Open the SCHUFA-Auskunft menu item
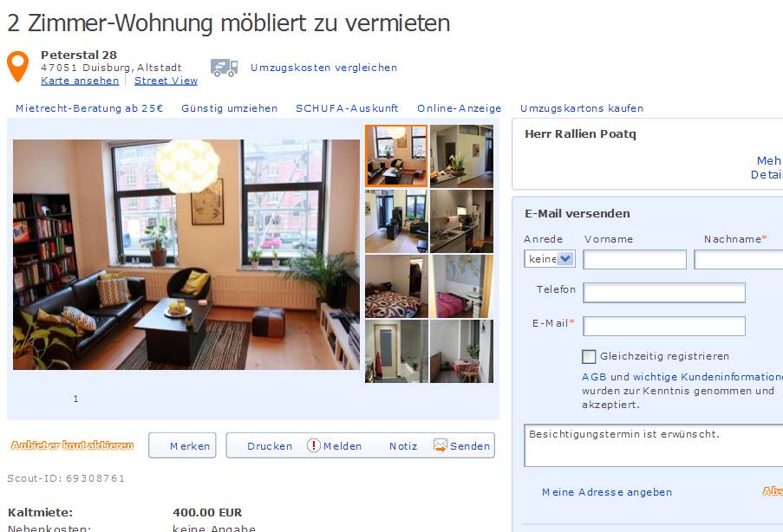This screenshot has height=532, width=783. pyautogui.click(x=347, y=108)
